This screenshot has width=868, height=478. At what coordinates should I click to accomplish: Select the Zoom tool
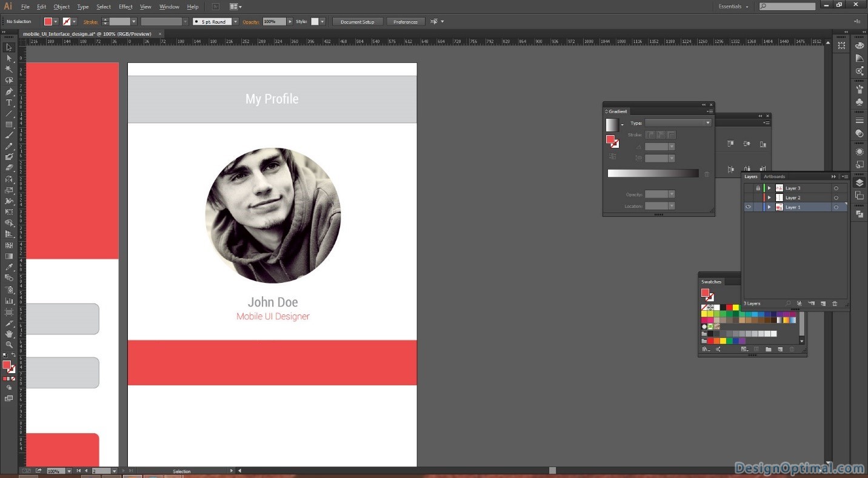click(9, 344)
